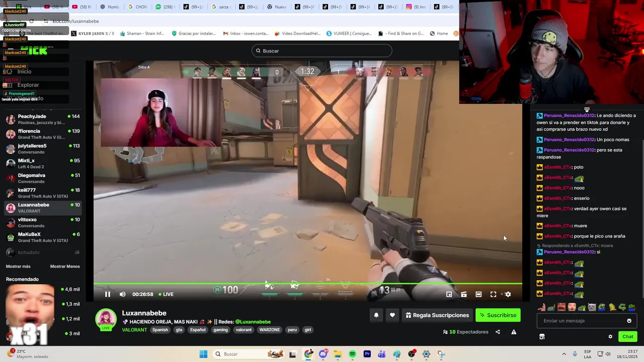Open chat settings gear icon
The width and height of the screenshot is (644, 362).
click(610, 337)
